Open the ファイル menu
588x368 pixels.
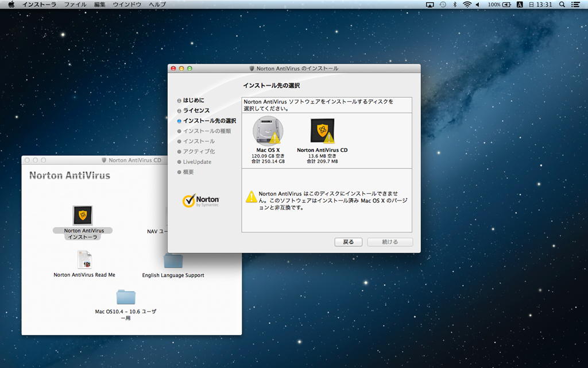(75, 5)
